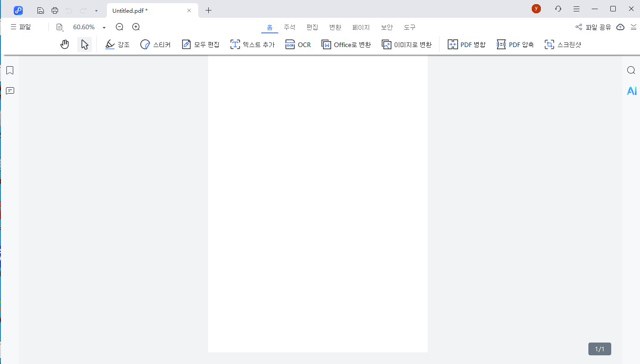The image size is (640, 364).
Task: Start PDF 병합 merge
Action: point(466,44)
